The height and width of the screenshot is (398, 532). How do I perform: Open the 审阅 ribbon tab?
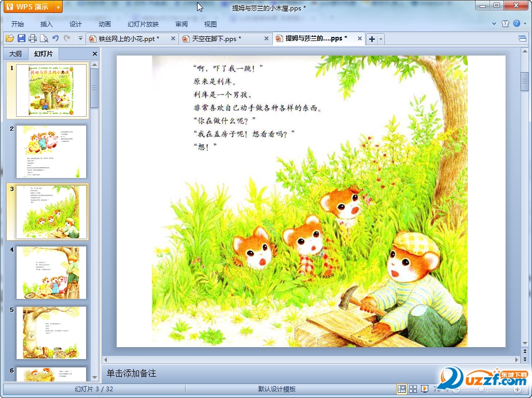[x=181, y=24]
